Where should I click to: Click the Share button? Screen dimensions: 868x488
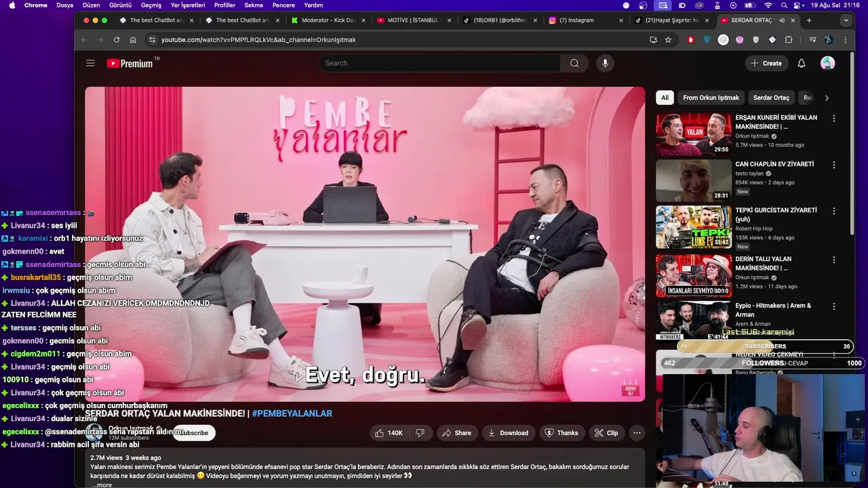456,432
